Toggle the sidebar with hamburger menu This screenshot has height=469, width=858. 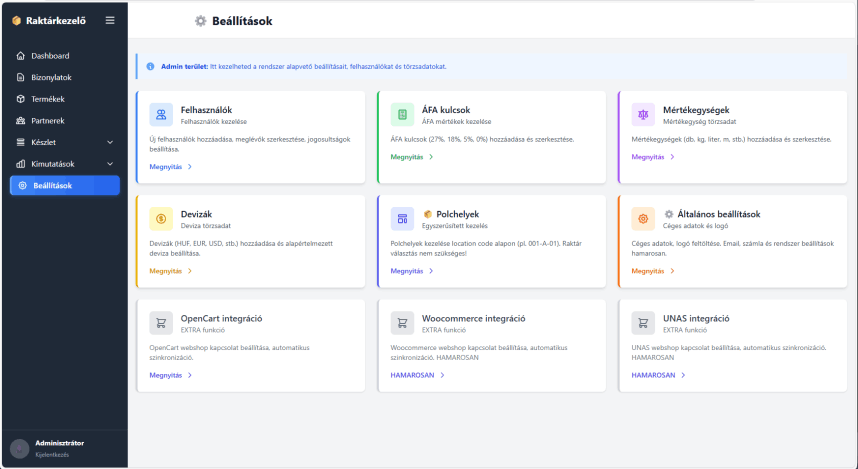[109, 20]
